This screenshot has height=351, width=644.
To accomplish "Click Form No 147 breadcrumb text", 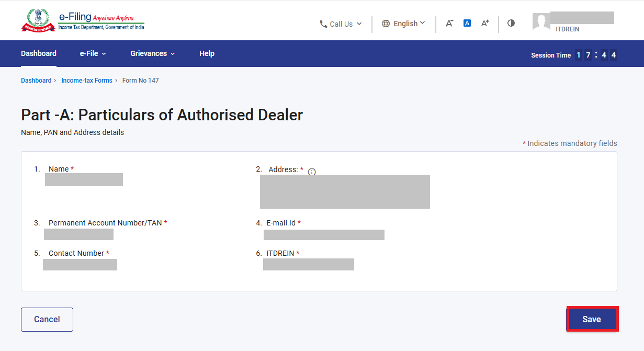I will pyautogui.click(x=140, y=81).
